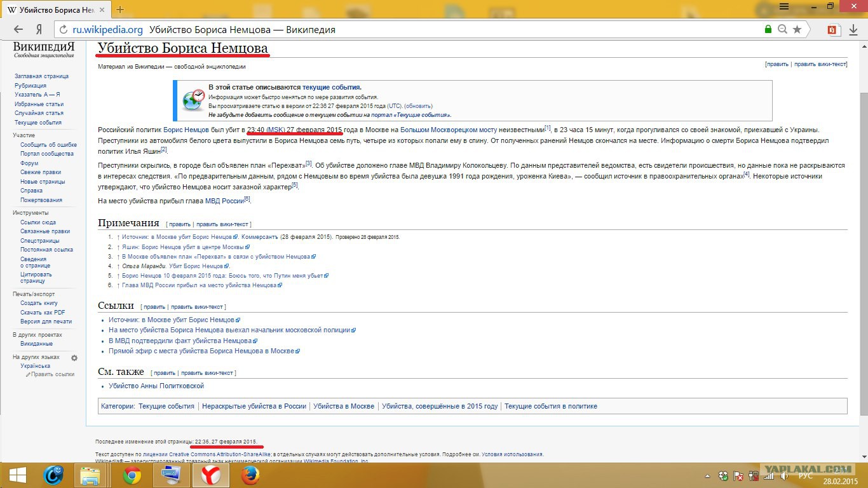
Task: Select the Убийство Бориса Немцова browser tab
Action: [56, 10]
